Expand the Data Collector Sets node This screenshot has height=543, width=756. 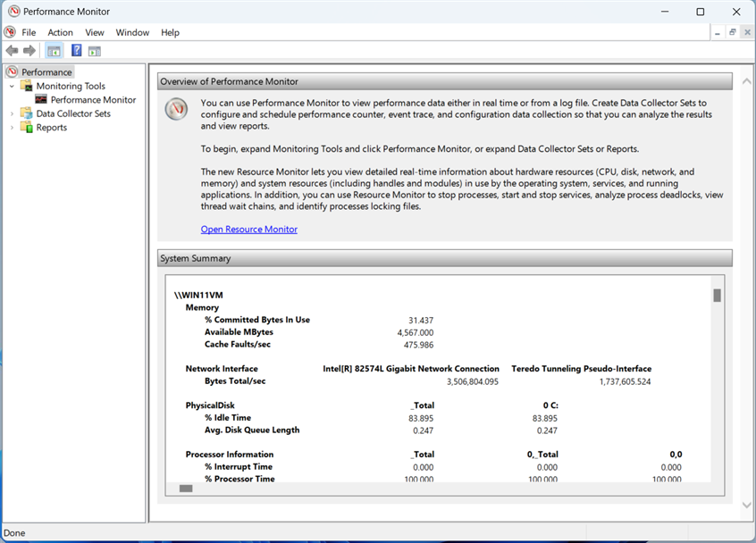click(12, 113)
